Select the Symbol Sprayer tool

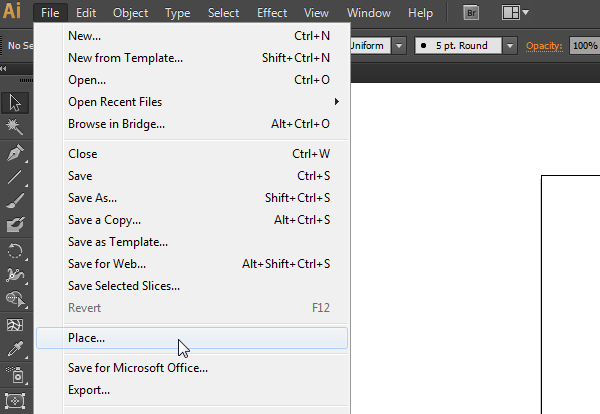pyautogui.click(x=15, y=375)
